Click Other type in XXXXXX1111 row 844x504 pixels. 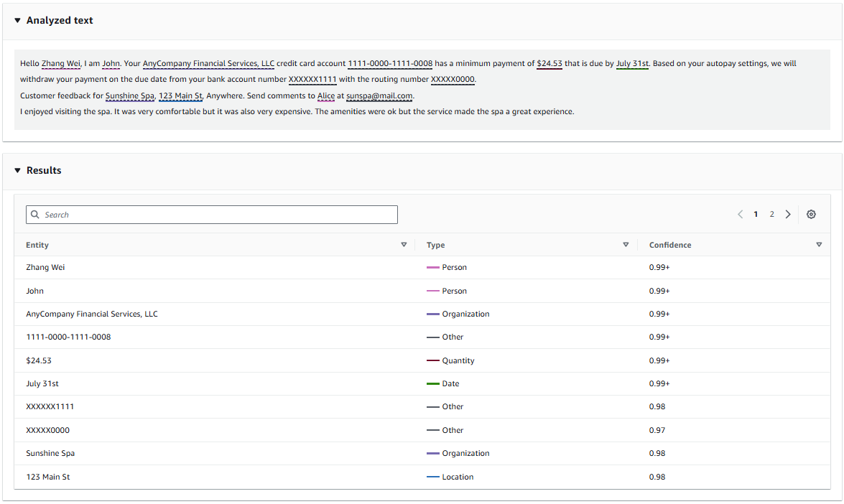click(453, 406)
